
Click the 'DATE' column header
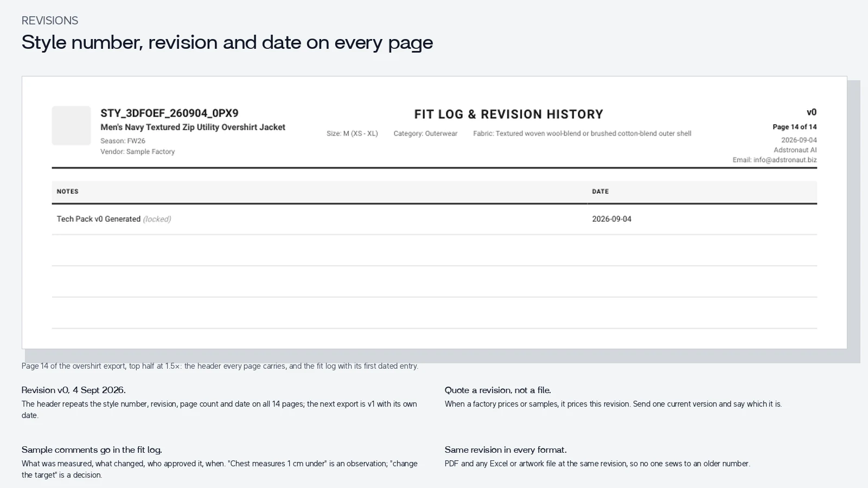(601, 191)
